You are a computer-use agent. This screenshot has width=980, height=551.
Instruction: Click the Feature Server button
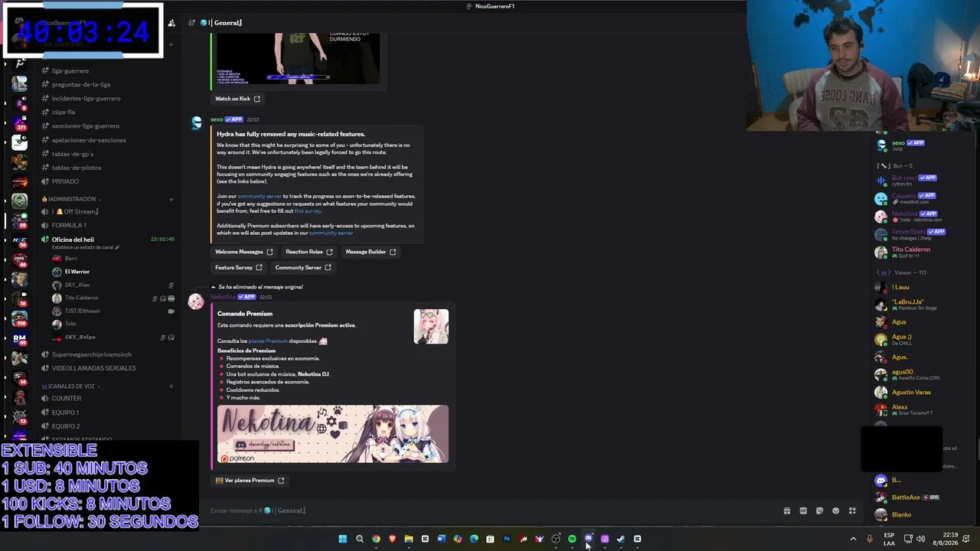tap(239, 268)
